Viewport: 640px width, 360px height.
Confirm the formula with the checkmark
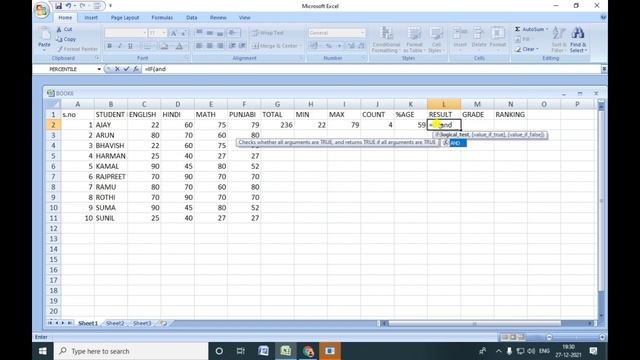(127, 69)
